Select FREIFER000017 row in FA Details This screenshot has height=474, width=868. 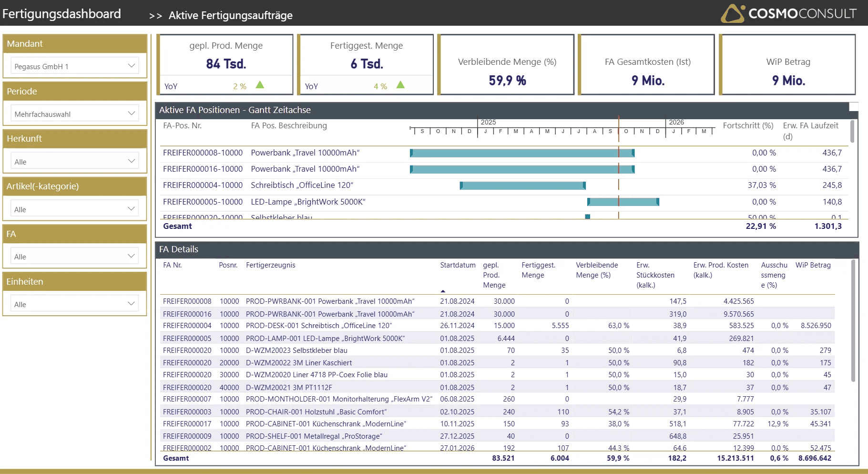tap(497, 424)
